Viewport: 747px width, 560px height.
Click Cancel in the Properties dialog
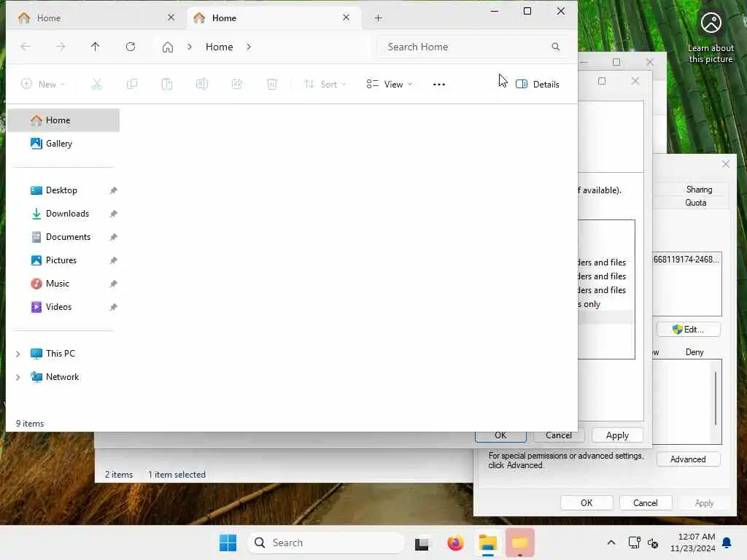646,503
